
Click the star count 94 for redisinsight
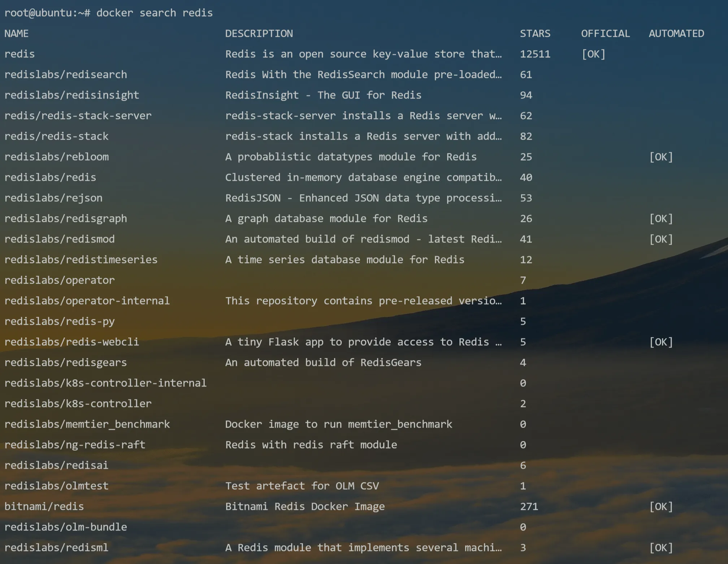[x=526, y=95]
